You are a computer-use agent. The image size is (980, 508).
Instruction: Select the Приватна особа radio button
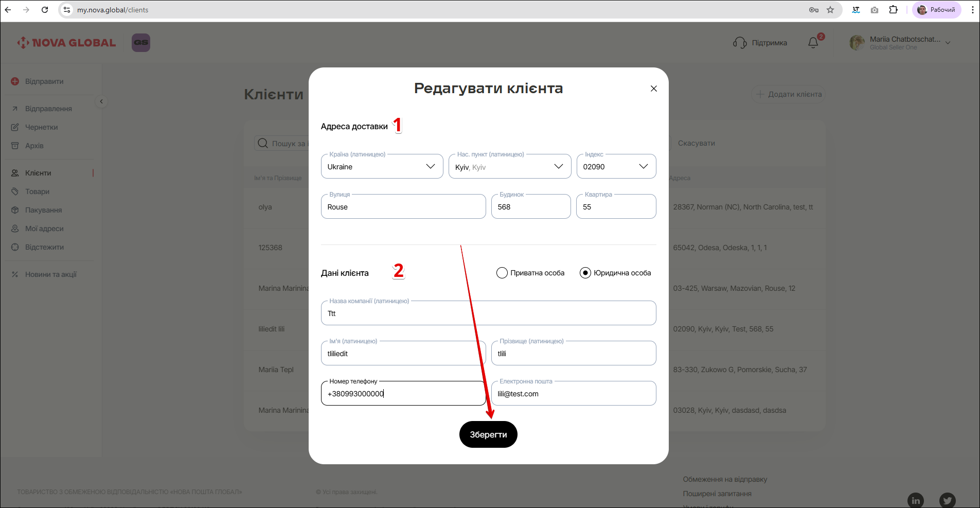click(502, 273)
